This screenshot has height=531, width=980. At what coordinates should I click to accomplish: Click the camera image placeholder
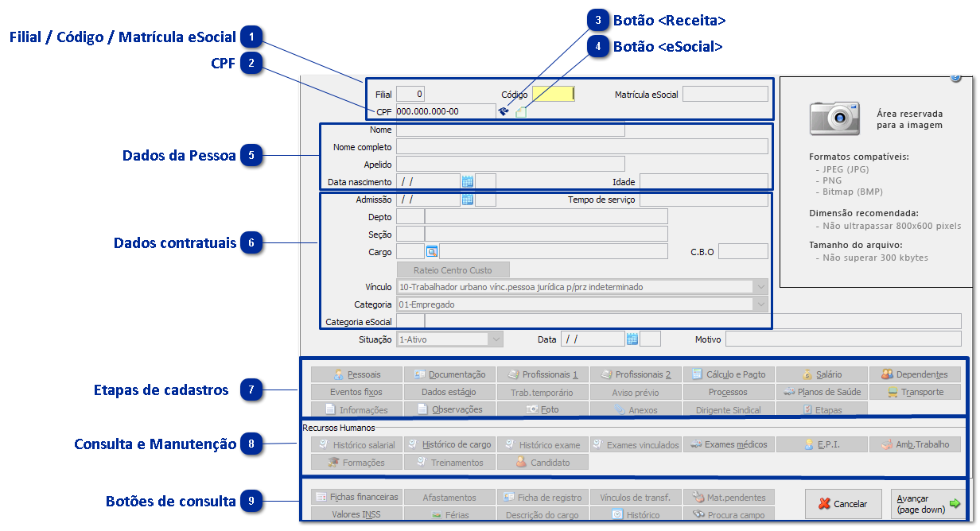[834, 118]
